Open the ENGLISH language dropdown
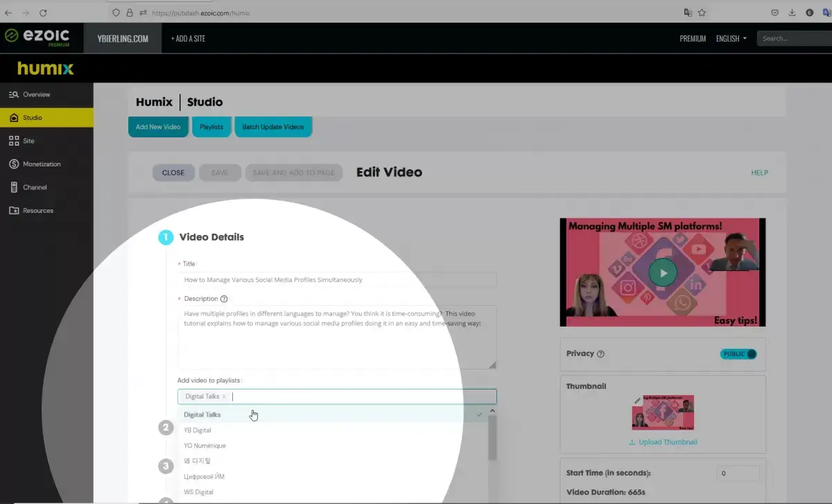Viewport: 832px width, 504px height. tap(731, 39)
